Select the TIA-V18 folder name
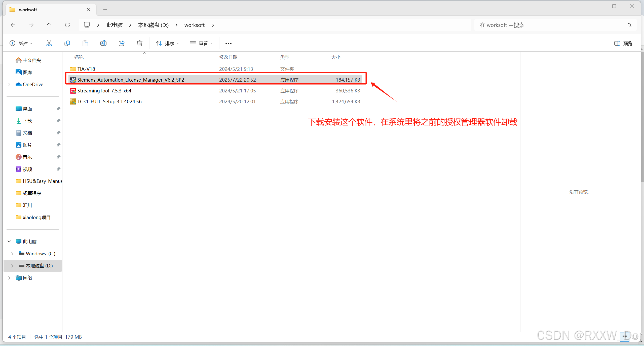This screenshot has width=644, height=346. pyautogui.click(x=86, y=69)
